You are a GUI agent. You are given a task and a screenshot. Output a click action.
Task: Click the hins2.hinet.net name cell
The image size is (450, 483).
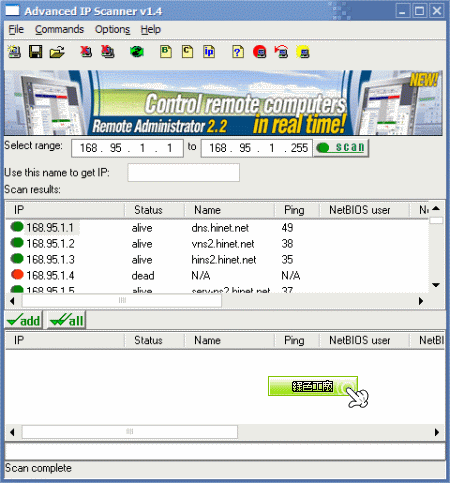[224, 260]
